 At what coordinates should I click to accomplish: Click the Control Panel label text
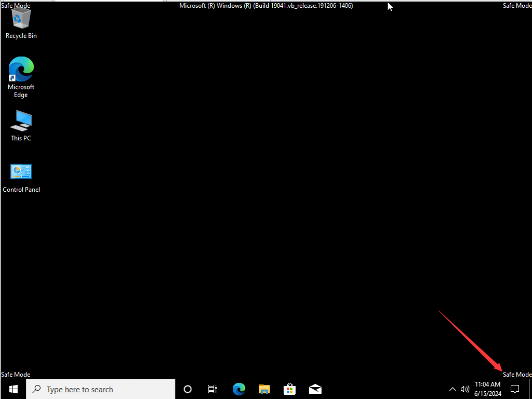click(x=21, y=189)
